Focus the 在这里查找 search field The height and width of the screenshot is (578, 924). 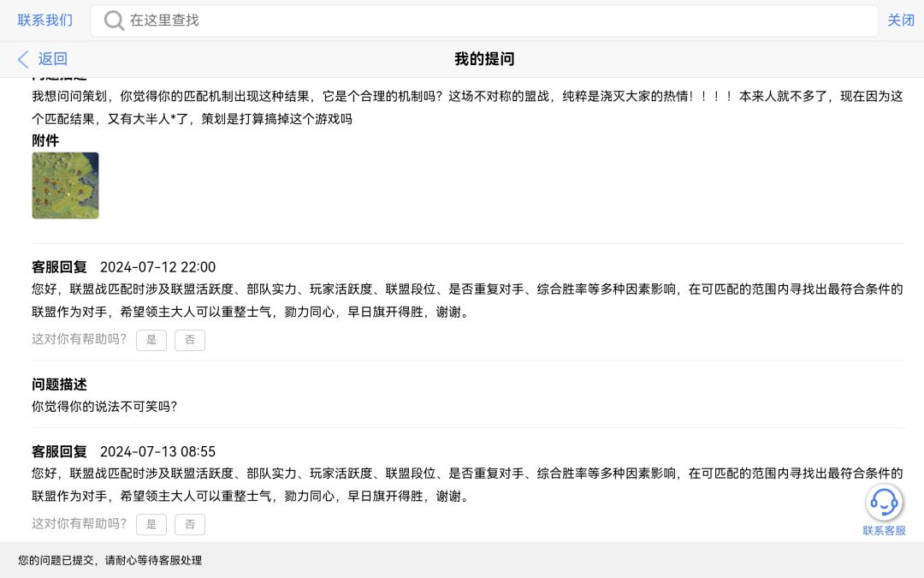tap(484, 21)
